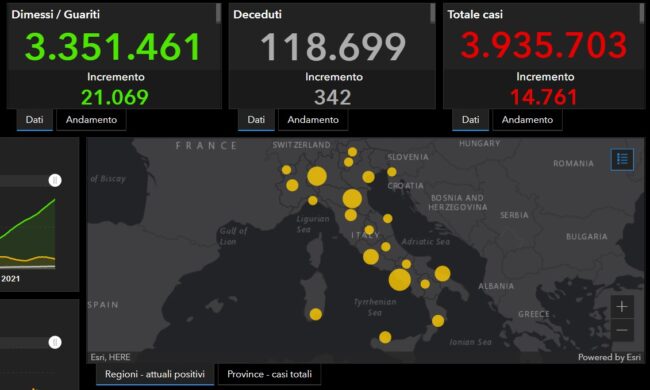The height and width of the screenshot is (390, 650).
Task: Select the Dati tab under Deceduti
Action: pyautogui.click(x=256, y=120)
